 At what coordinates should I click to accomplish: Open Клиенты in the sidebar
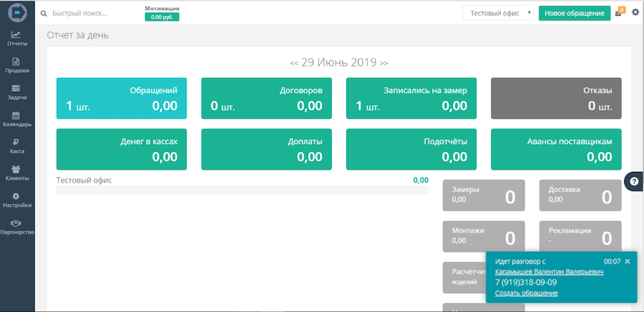tap(17, 173)
